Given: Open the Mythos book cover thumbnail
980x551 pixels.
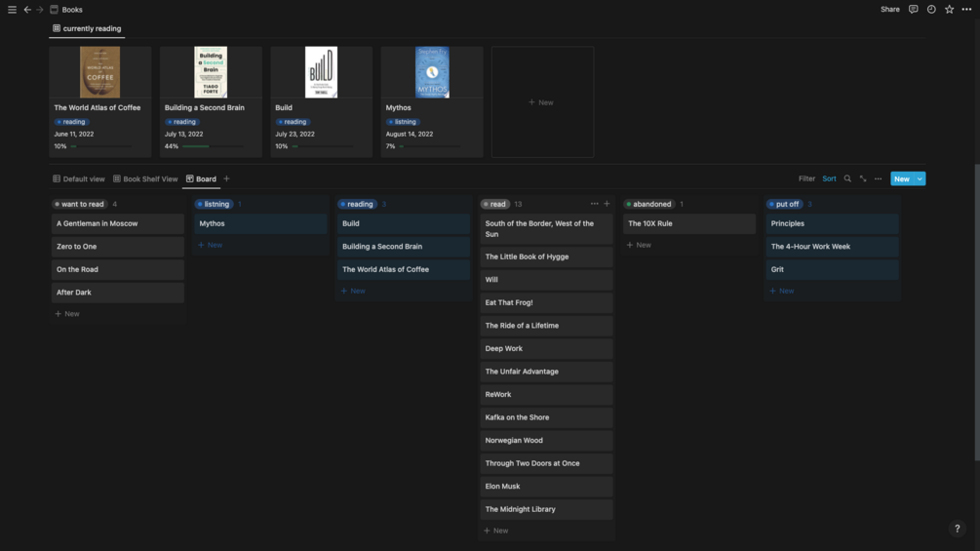Looking at the screenshot, I should (x=432, y=72).
